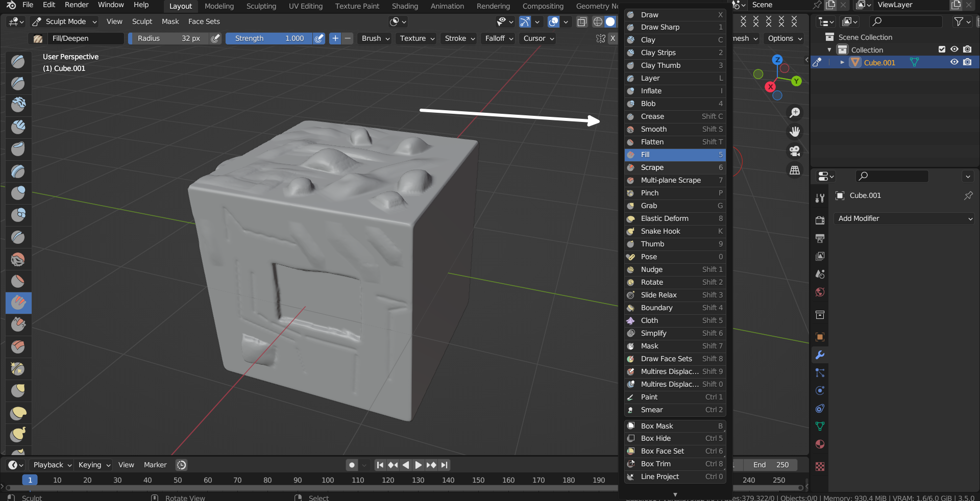Open the Stroke dropdown
Screen dimensions: 980x501
coord(459,38)
